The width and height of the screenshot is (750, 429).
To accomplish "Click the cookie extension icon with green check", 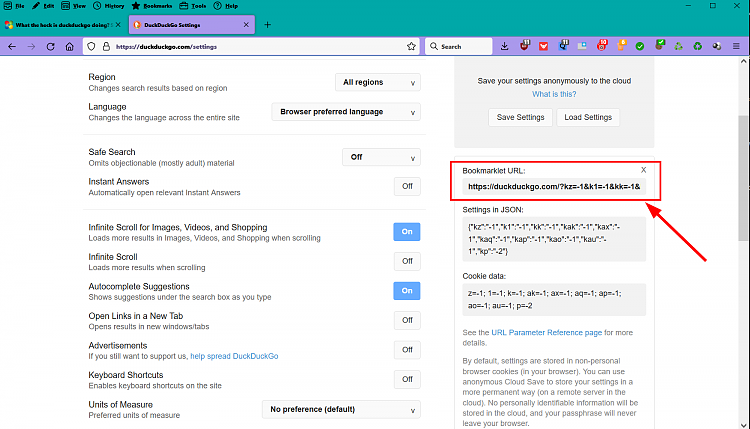I will 660,45.
